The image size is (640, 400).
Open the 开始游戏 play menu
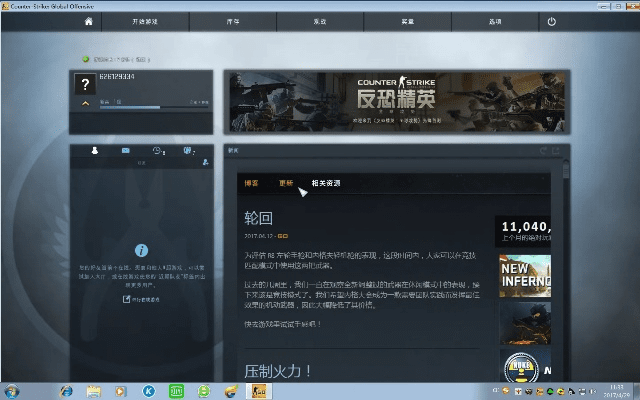(x=145, y=22)
